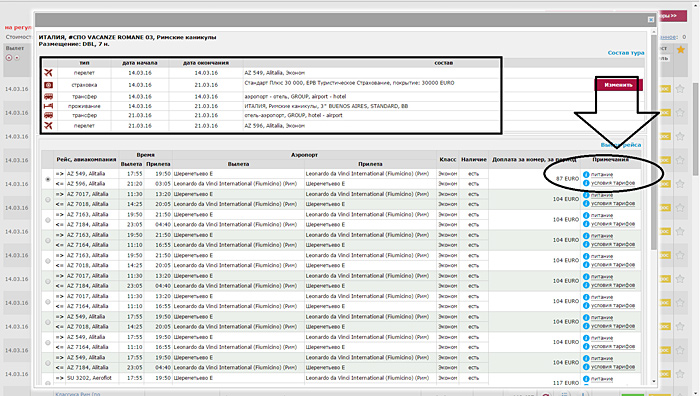This screenshot has height=396, width=700.
Task: Click the 'Рейс, авиакомпания' column header
Action: [86, 159]
